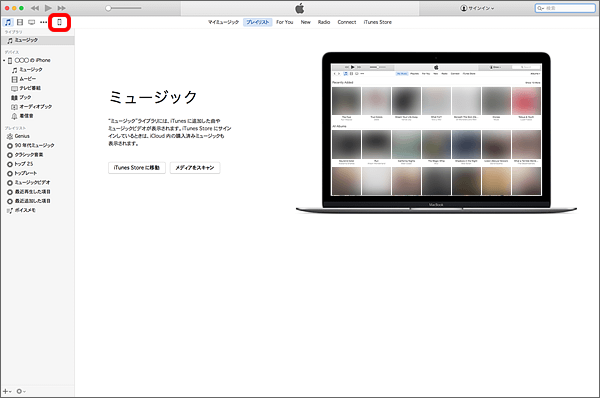Select the トップ 25 smart playlist
The image size is (600, 398).
[38, 164]
